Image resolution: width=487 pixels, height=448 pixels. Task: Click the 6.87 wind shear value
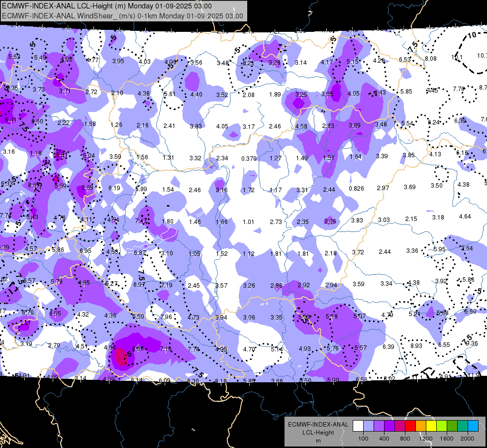click(x=140, y=253)
